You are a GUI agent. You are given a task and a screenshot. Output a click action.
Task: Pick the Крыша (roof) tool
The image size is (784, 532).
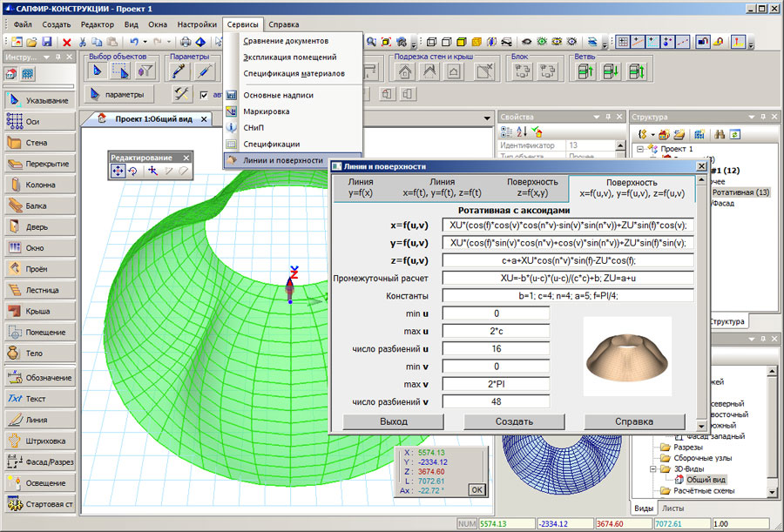[39, 311]
